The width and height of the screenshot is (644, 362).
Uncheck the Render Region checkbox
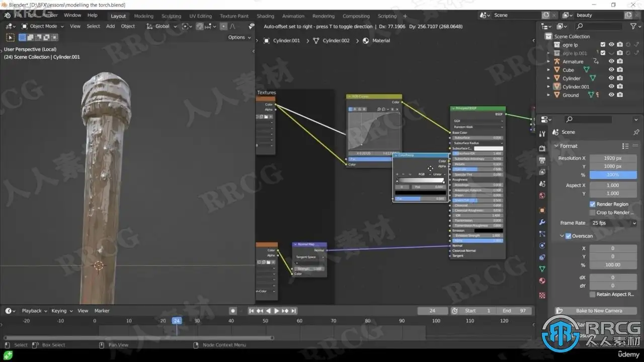click(x=593, y=204)
